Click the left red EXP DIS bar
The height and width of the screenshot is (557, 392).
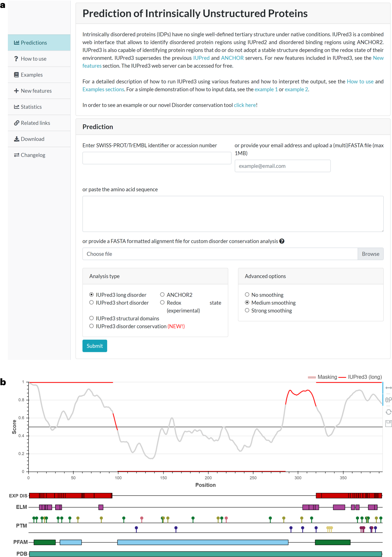(x=70, y=496)
